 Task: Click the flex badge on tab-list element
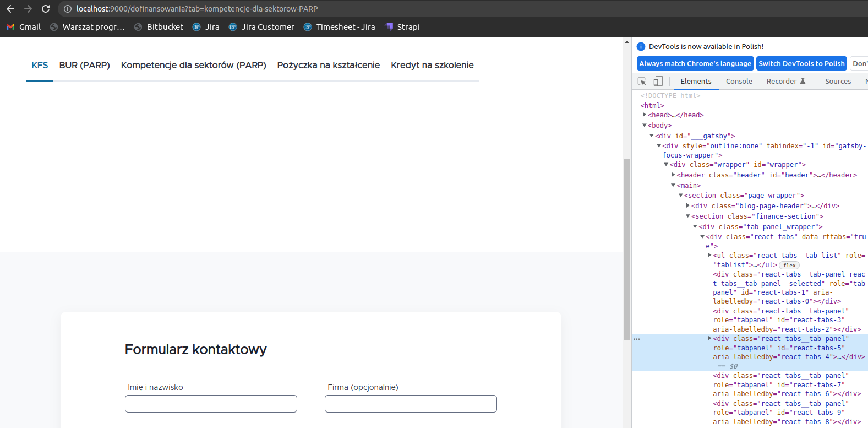coord(789,266)
